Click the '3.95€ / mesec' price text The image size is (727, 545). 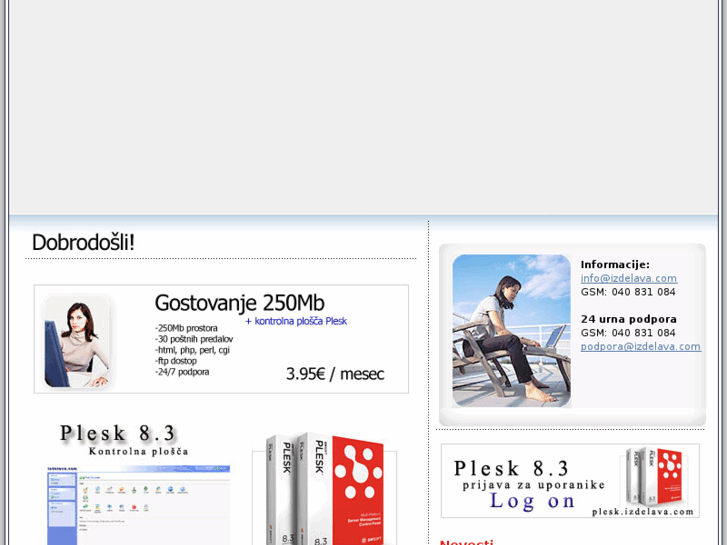(x=335, y=374)
